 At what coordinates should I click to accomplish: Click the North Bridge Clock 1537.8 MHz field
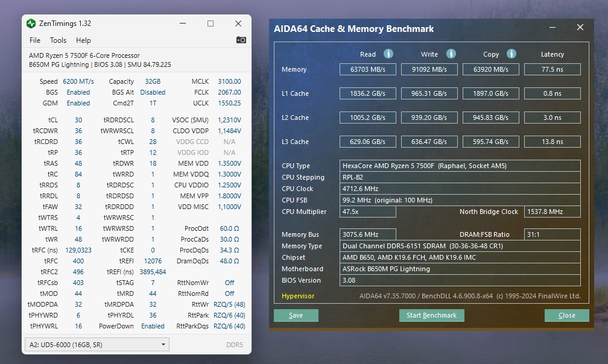coord(552,212)
